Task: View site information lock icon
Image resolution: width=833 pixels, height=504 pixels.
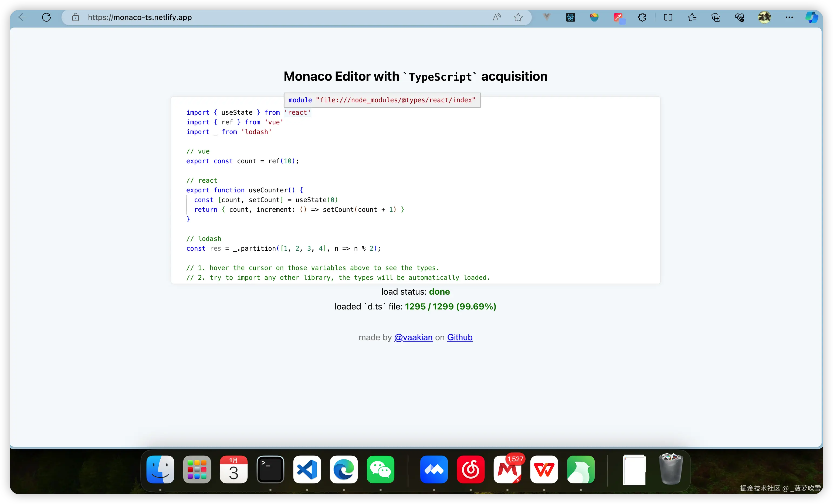Action: (x=75, y=17)
